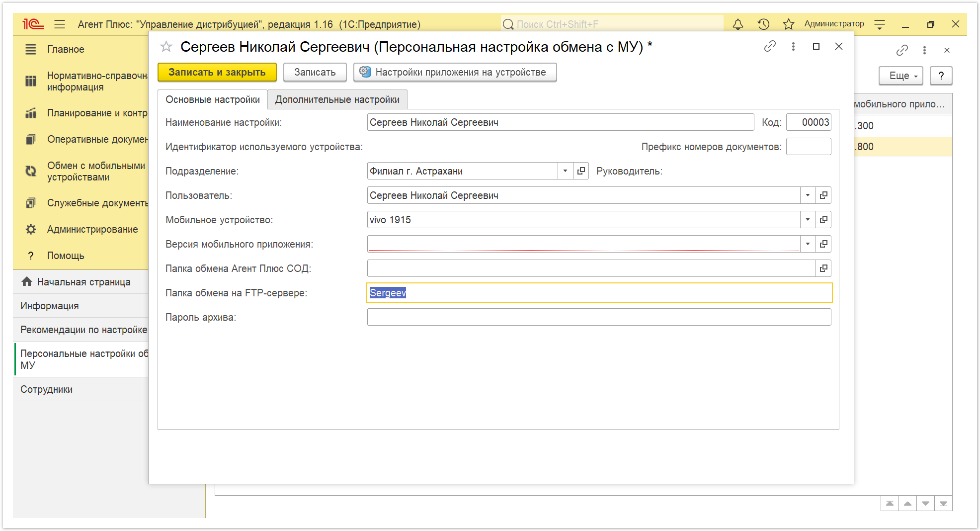
Task: Expand the Версия мобильного приложения dropdown
Action: coord(808,244)
